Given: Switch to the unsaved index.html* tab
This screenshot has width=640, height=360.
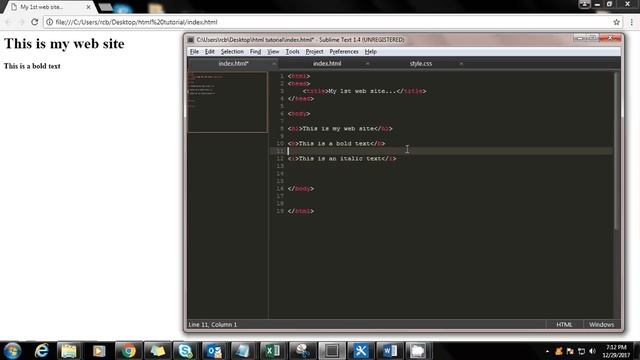Looking at the screenshot, I should (x=233, y=64).
